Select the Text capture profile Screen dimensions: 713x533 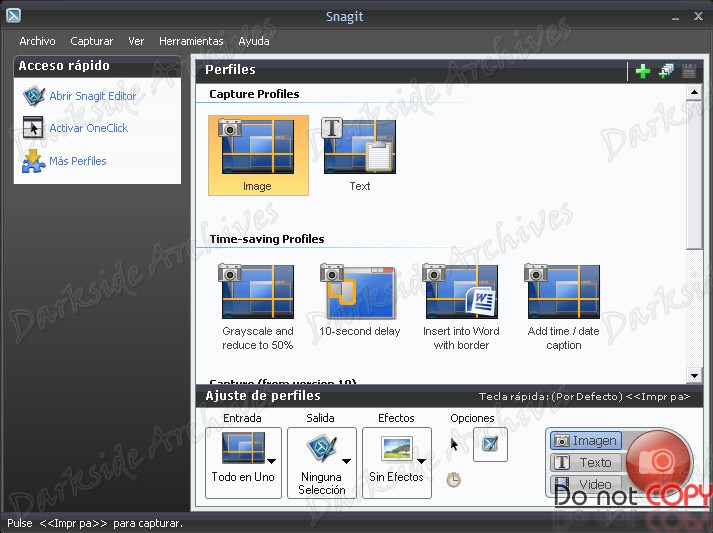pos(359,155)
